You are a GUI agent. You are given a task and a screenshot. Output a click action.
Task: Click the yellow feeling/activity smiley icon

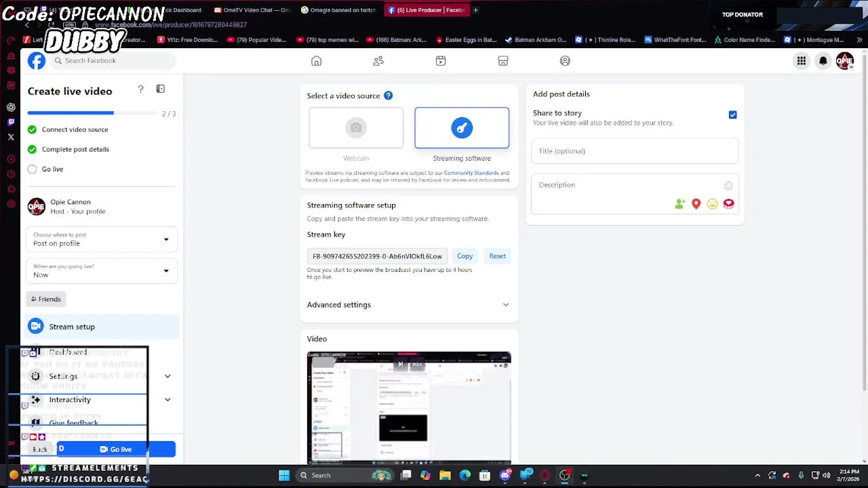click(712, 204)
